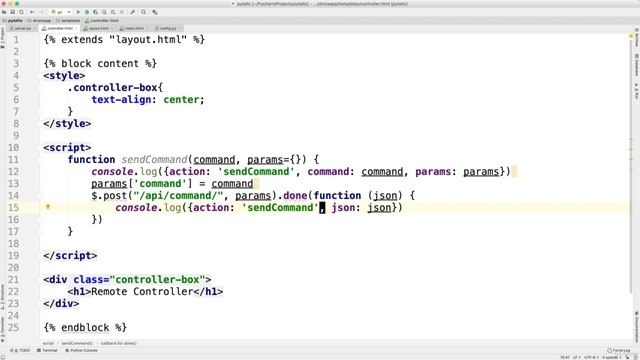
Task: Click the Remote Controller heading text on line 22
Action: pyautogui.click(x=142, y=291)
